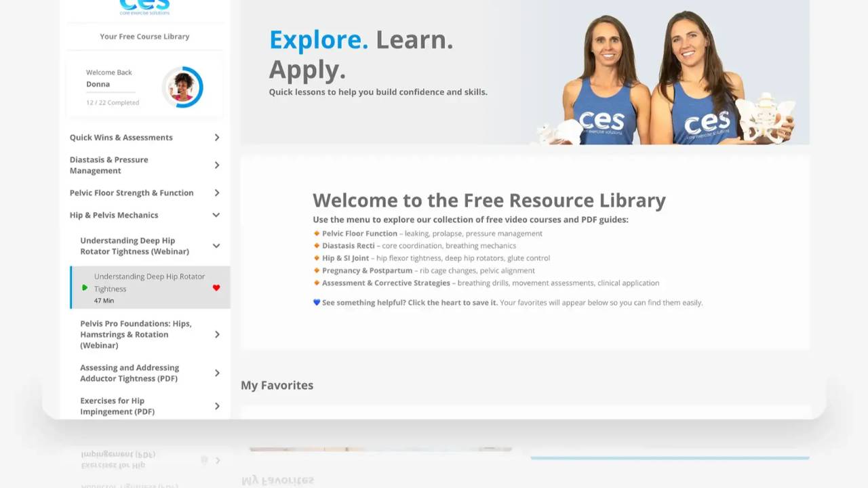Open Pelvic Floor Strength & Function section

point(132,193)
